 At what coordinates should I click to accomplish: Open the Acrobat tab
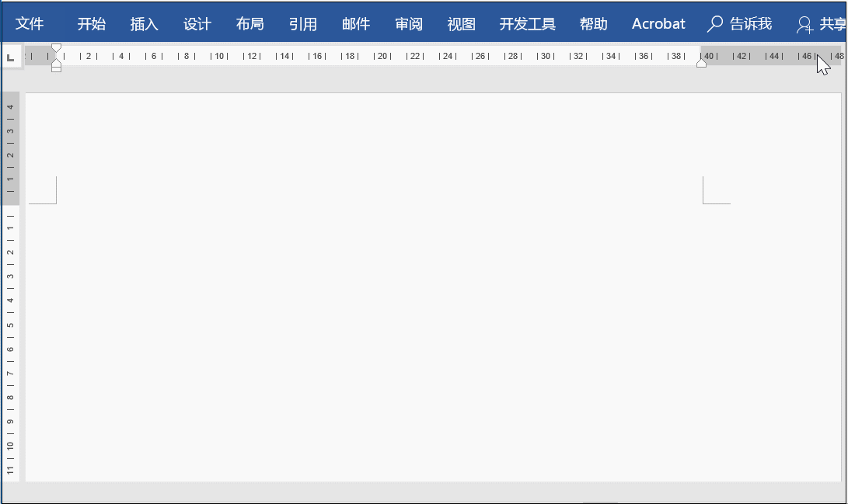pos(658,23)
